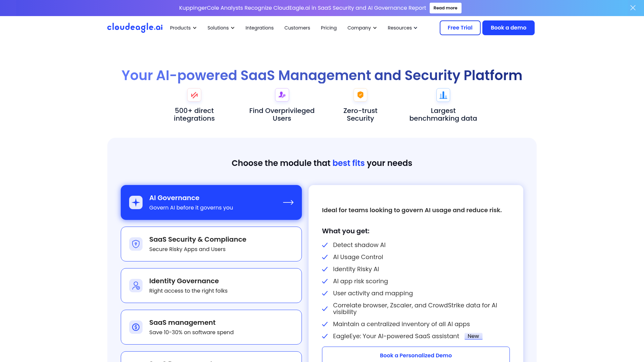
Task: Select the AI Governance module tab
Action: click(x=211, y=202)
